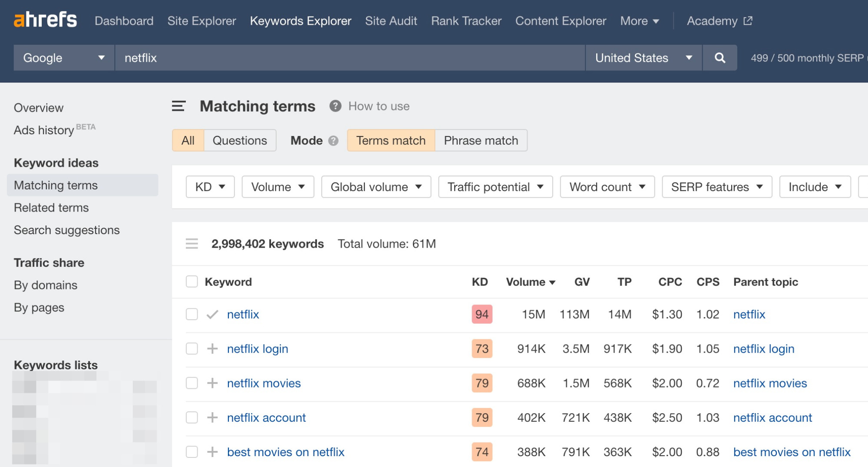Open parent topic netflix account link
Screen dimensions: 868x467
point(772,417)
